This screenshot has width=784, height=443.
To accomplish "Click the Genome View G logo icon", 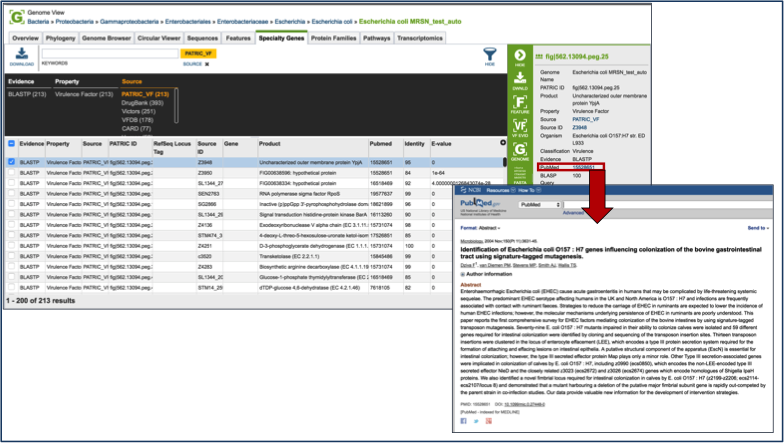I will point(17,18).
